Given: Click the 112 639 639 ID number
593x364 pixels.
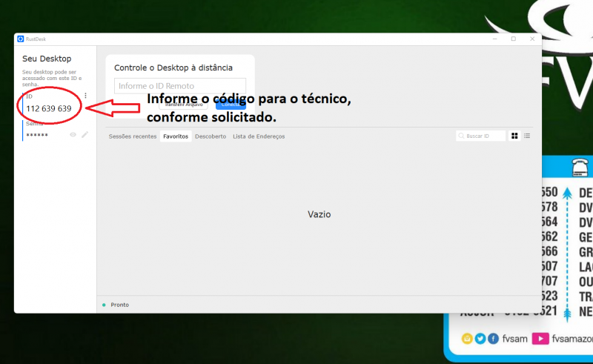Looking at the screenshot, I should (x=49, y=109).
